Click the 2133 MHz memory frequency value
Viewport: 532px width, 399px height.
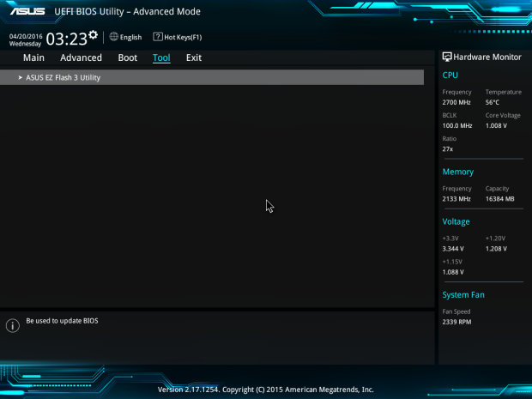pos(456,199)
